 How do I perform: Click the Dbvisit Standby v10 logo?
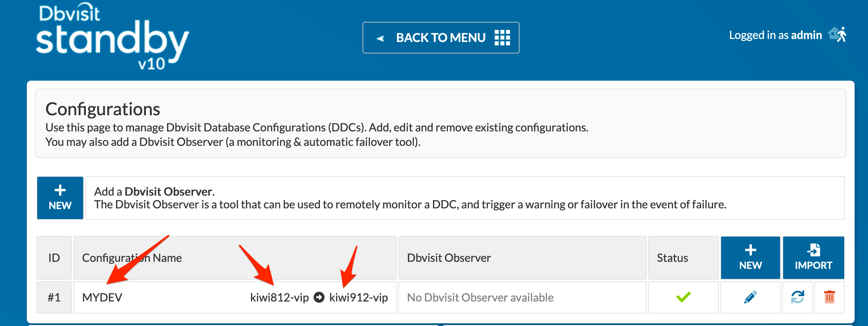click(x=112, y=36)
